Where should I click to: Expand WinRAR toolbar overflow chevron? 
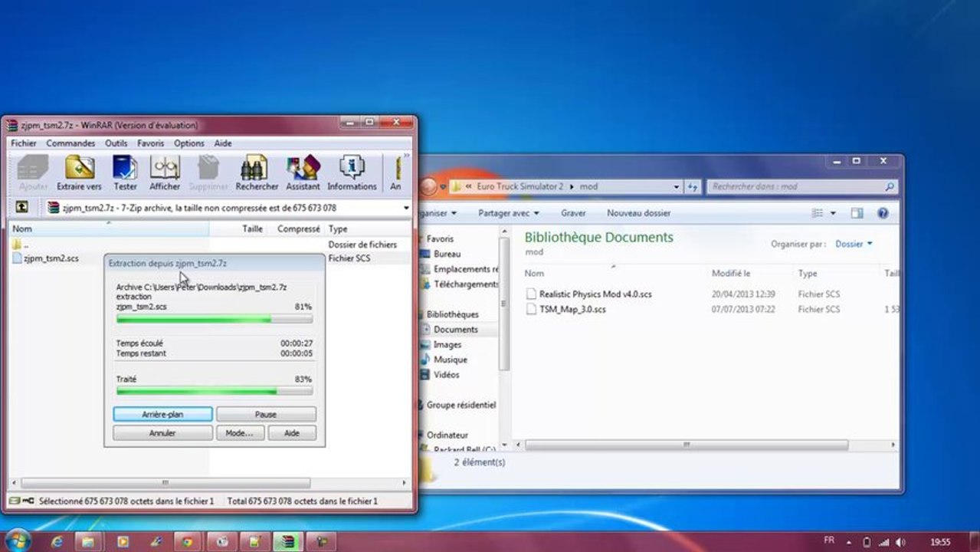click(x=406, y=156)
